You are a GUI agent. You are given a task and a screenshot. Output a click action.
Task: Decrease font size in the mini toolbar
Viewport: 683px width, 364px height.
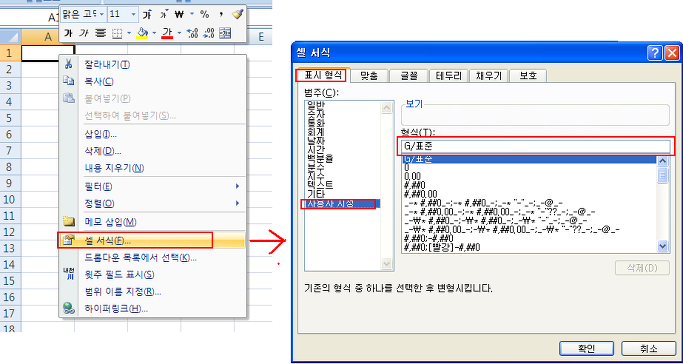pyautogui.click(x=164, y=14)
